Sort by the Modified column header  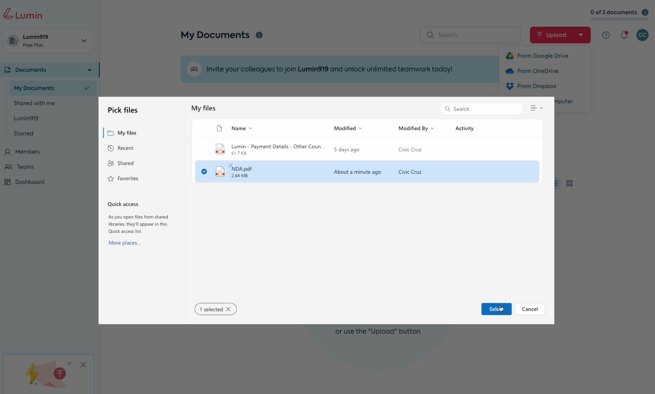coord(348,128)
